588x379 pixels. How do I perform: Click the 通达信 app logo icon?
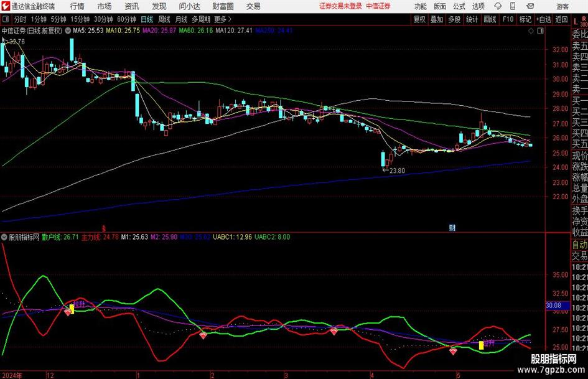point(5,6)
